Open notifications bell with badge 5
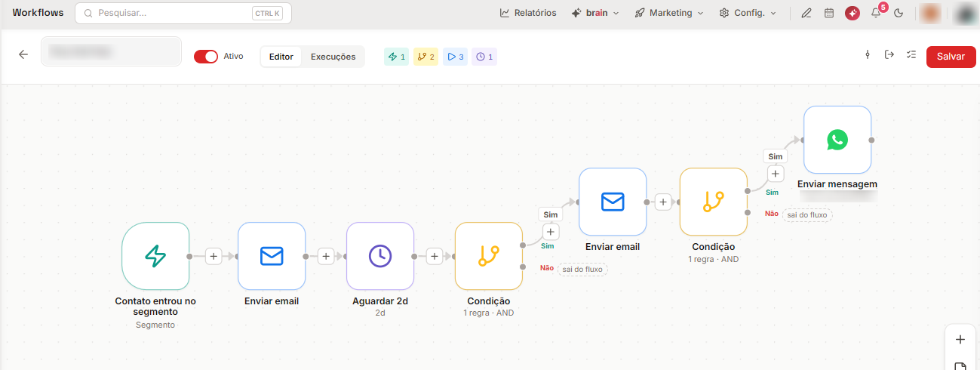 click(x=876, y=13)
